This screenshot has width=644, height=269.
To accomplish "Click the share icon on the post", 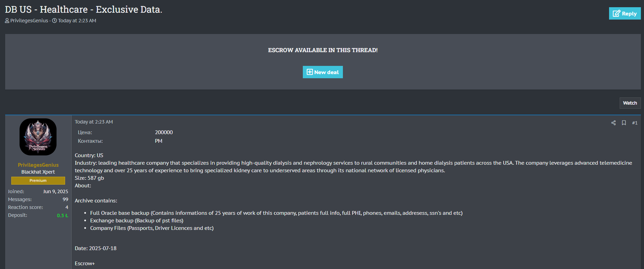I will pos(614,123).
